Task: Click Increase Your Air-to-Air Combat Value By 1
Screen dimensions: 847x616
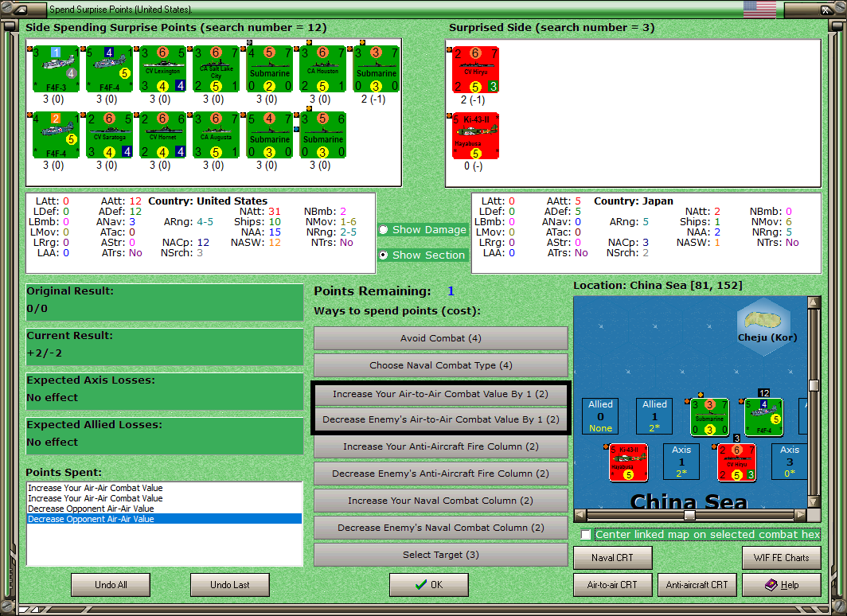Action: [440, 394]
